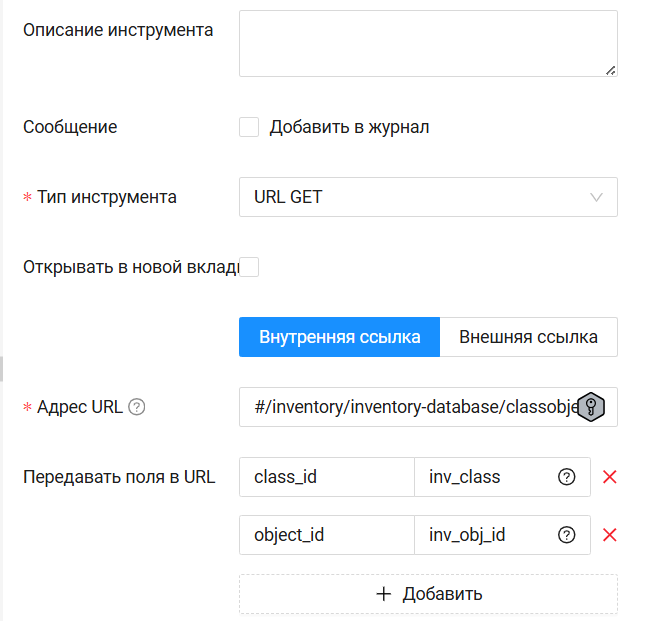
Task: Click help icon in the inv_class field
Action: (567, 477)
